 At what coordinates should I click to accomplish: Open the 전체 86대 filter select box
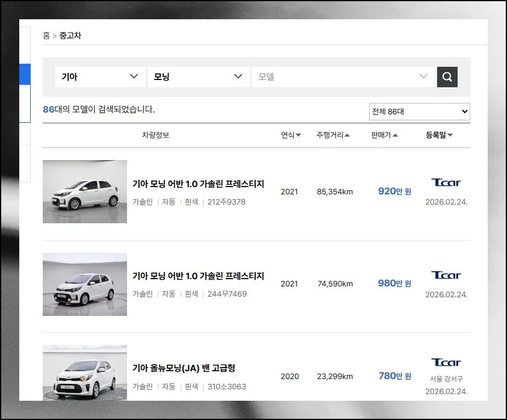click(419, 112)
